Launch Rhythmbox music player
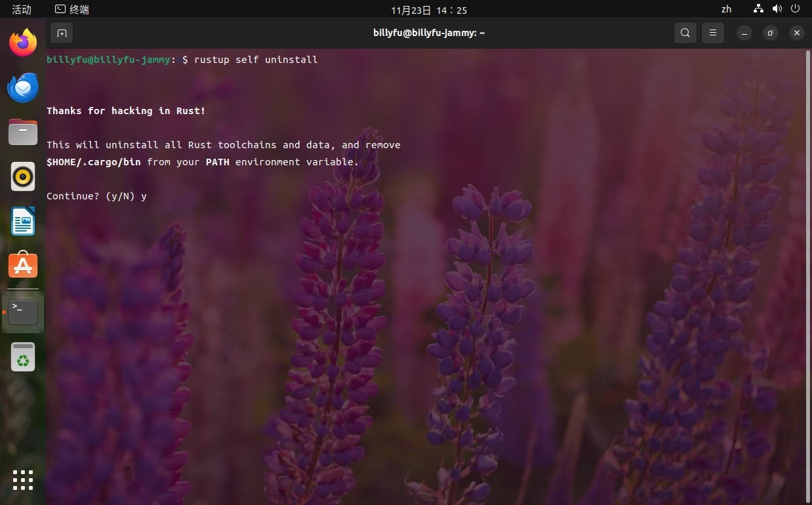Screen dimensions: 812x505 point(23,176)
